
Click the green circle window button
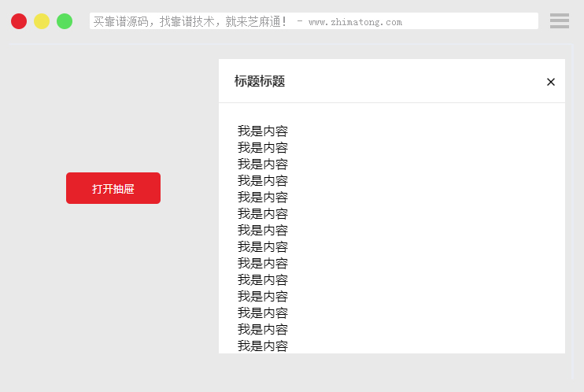tap(65, 21)
